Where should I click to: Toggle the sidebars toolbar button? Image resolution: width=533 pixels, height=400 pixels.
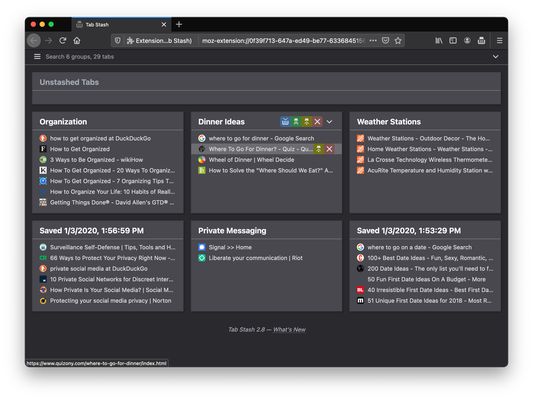pyautogui.click(x=453, y=40)
